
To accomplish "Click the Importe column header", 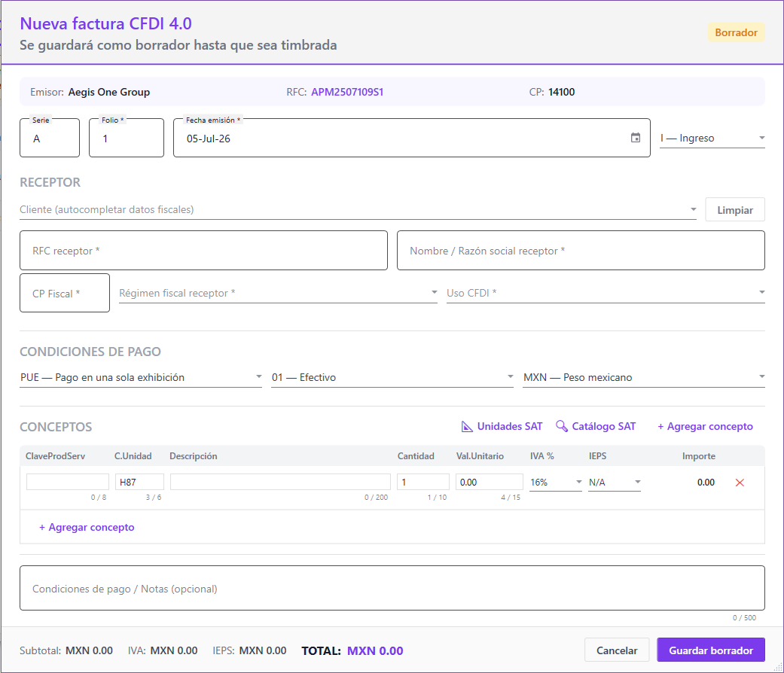I will [x=698, y=456].
